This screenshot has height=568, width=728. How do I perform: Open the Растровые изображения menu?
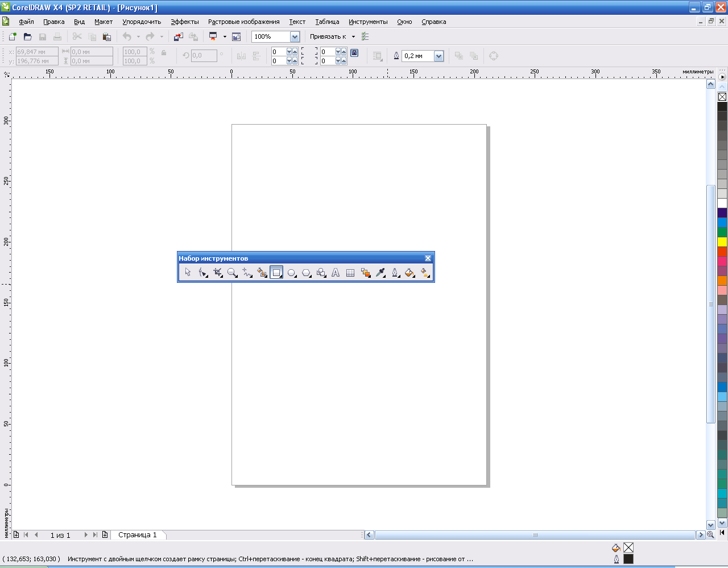coord(244,22)
